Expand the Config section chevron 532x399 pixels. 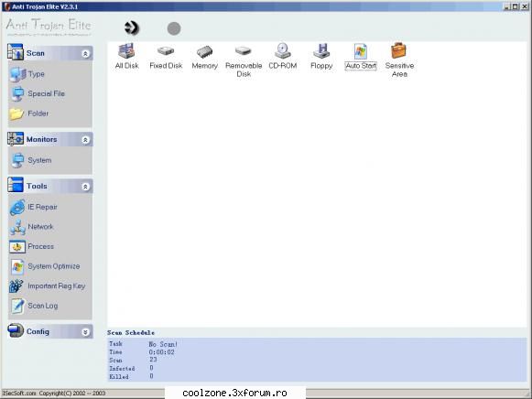[85, 332]
